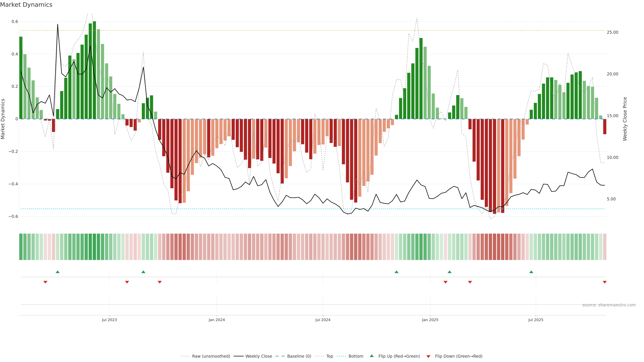Hide the Top threshold legend entry
This screenshot has width=644, height=362.
pyautogui.click(x=330, y=356)
